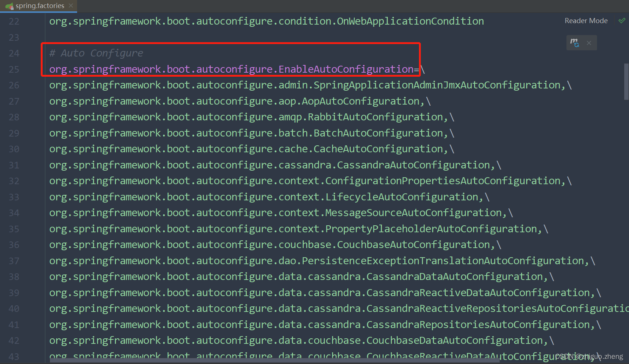Screen dimensions: 629x364
Task: Click the CassandraDataAutoConfiguration entry
Action: 302,277
